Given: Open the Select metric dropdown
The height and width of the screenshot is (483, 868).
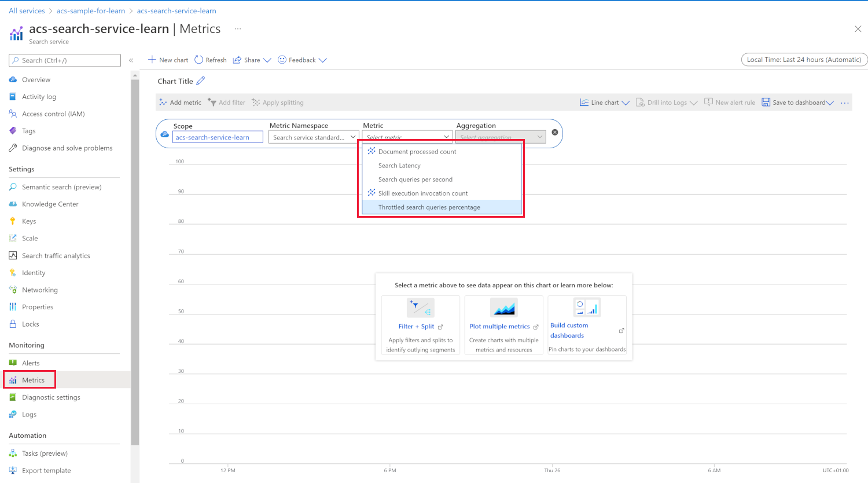Looking at the screenshot, I should (407, 137).
